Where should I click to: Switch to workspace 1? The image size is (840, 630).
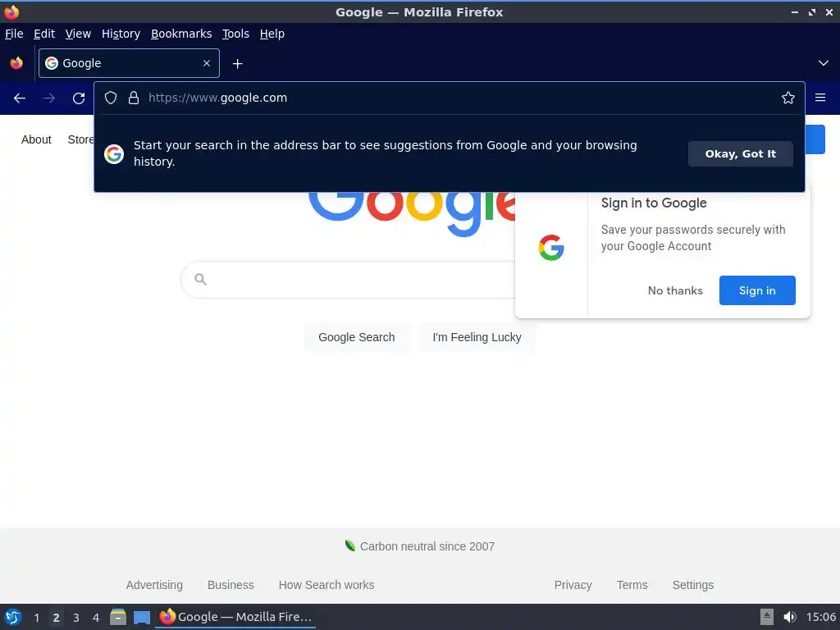point(36,618)
